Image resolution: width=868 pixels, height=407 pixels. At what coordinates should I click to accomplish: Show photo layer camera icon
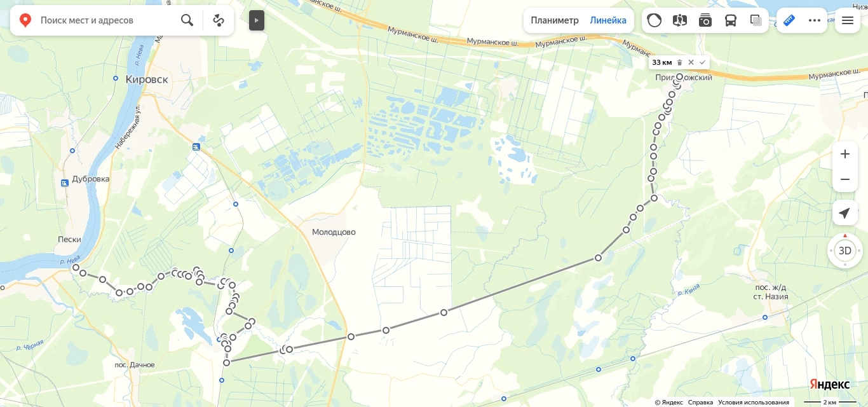(x=705, y=20)
